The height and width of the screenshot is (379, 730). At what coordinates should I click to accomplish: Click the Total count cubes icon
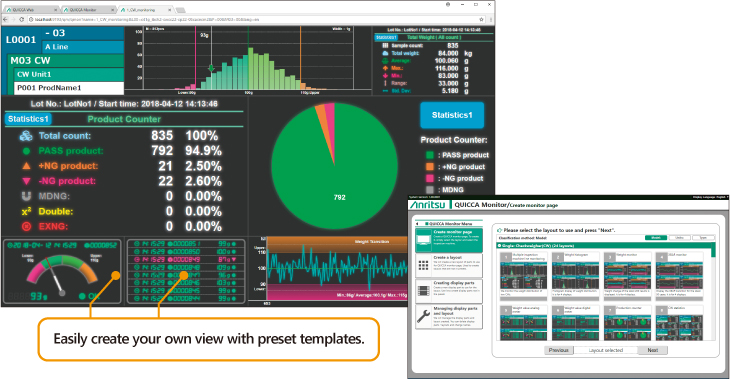[26, 136]
